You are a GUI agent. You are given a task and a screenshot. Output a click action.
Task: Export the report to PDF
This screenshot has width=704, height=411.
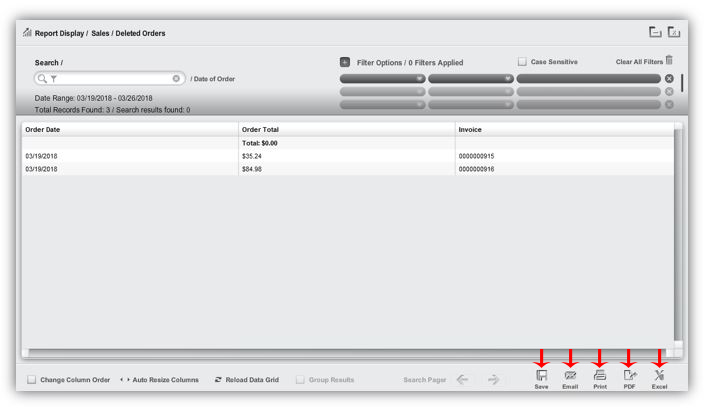629,376
